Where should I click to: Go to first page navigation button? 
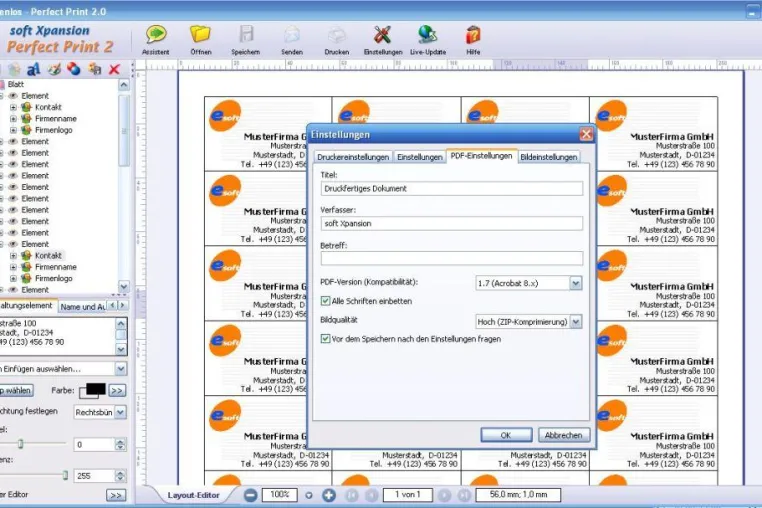tap(352, 495)
